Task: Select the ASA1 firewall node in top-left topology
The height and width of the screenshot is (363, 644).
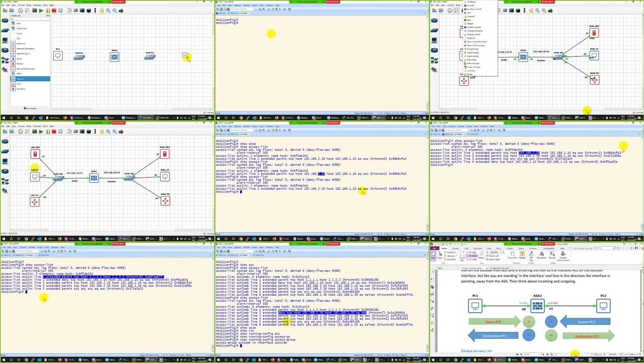Action: (x=114, y=57)
